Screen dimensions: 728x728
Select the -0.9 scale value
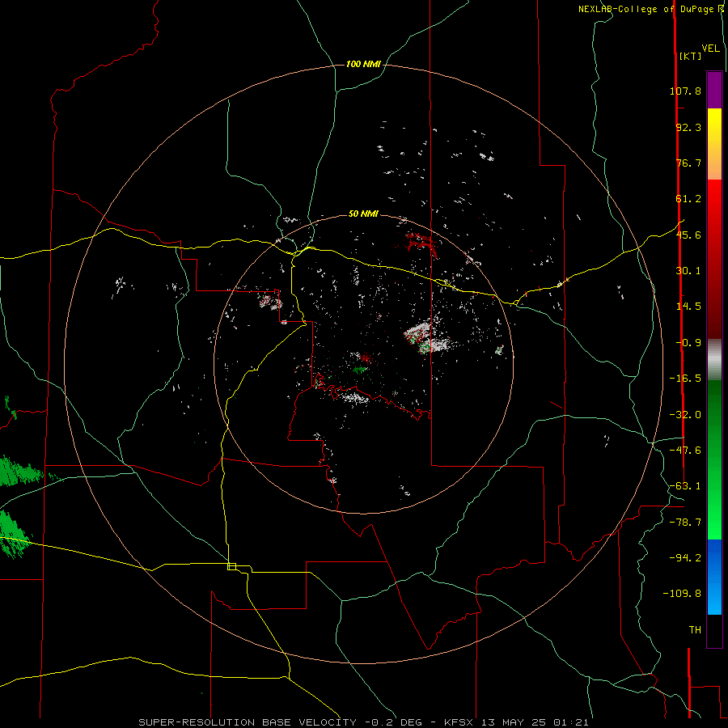(x=688, y=343)
